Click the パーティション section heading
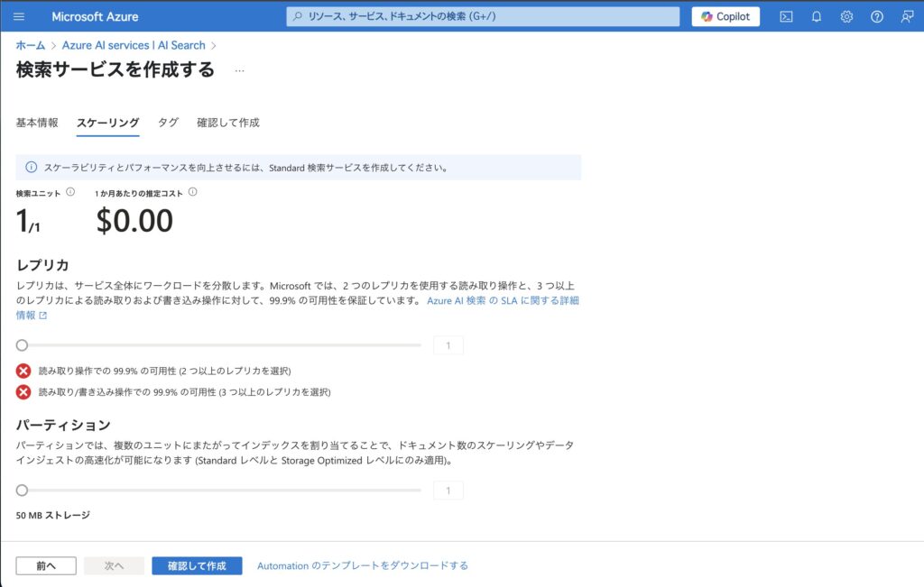 pos(63,425)
